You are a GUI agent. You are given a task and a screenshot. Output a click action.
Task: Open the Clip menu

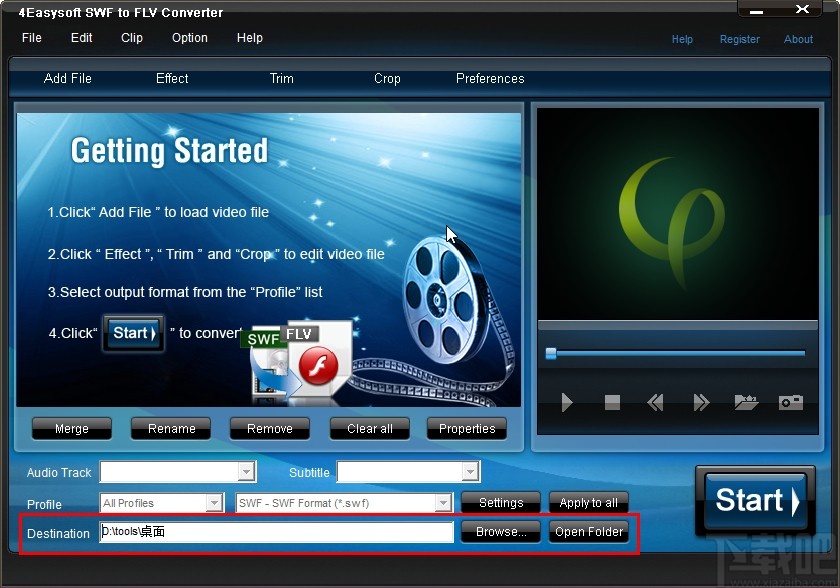point(131,38)
